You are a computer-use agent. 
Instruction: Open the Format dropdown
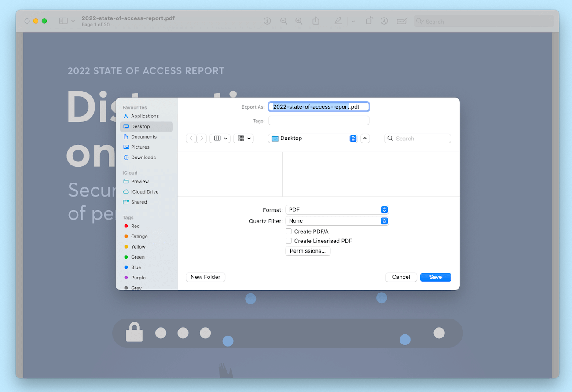point(337,210)
